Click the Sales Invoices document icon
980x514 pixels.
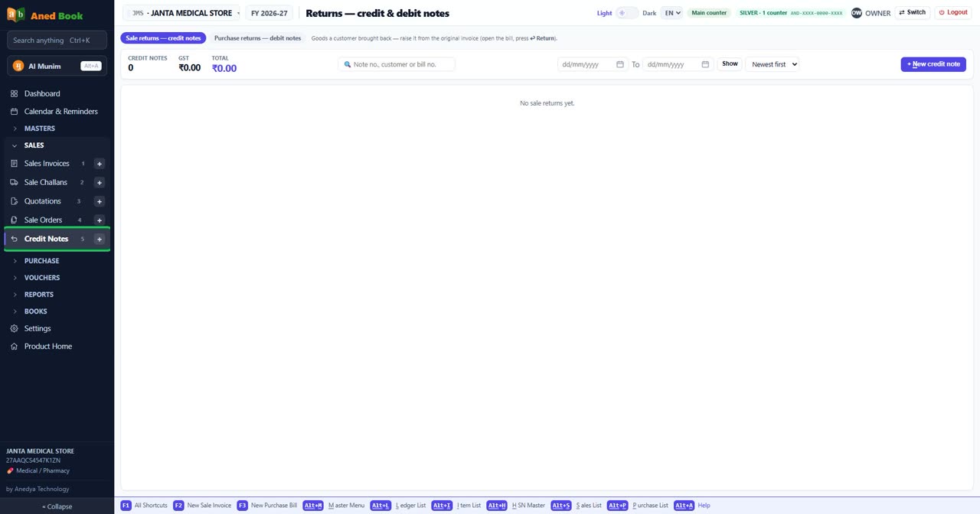tap(14, 164)
